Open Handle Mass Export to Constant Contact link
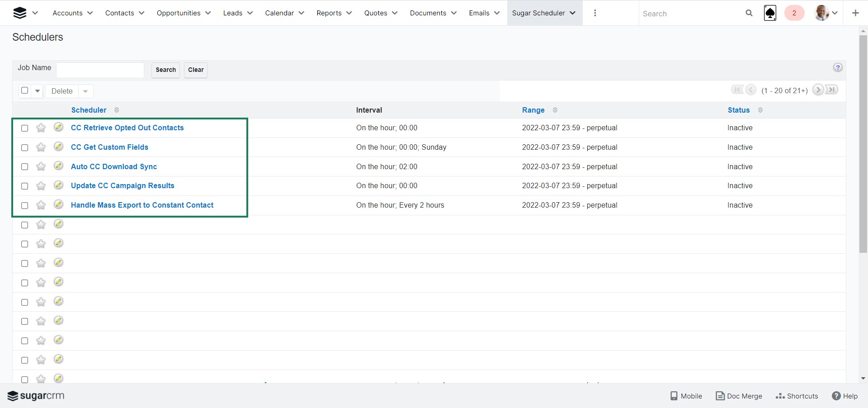868x408 pixels. [x=142, y=205]
